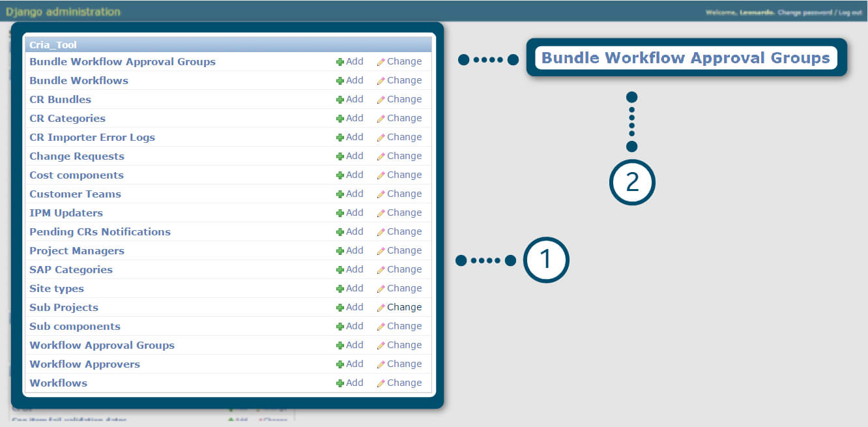Click the green plus icon for Bundle Workflows

click(340, 81)
